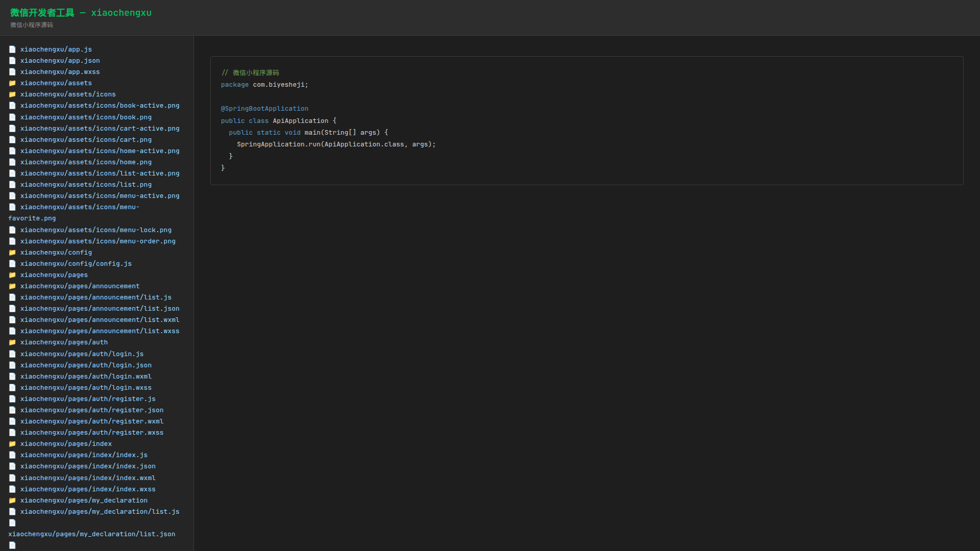The image size is (980, 551).
Task: Open pages/auth/register.wxss
Action: [x=92, y=433]
